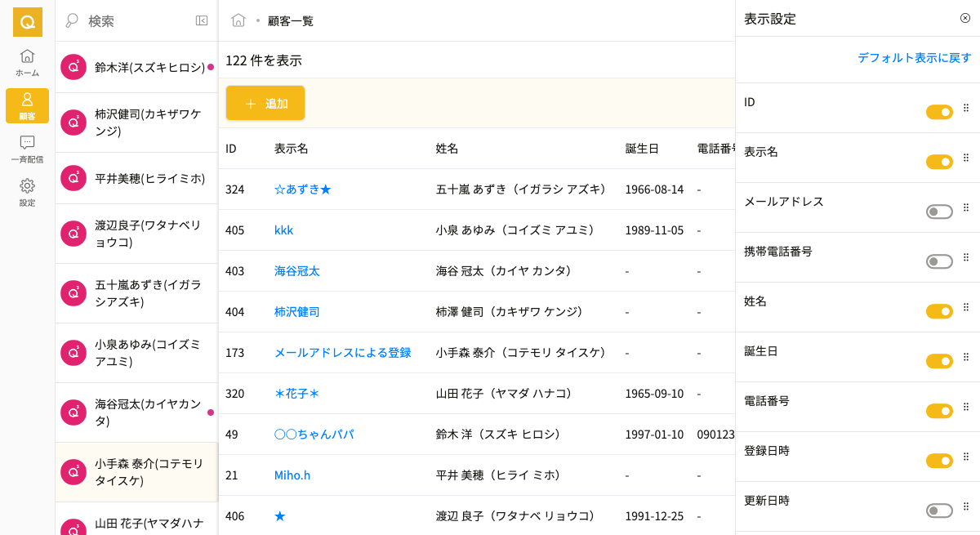This screenshot has width=980, height=535.
Task: Click the home icon in the breadcrumb
Action: tap(238, 20)
